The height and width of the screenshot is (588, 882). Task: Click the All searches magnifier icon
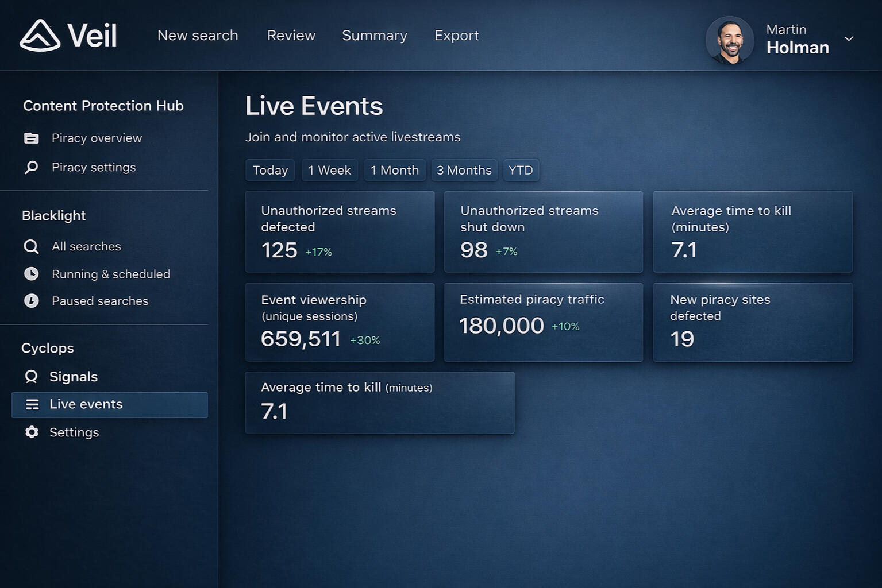pos(31,247)
